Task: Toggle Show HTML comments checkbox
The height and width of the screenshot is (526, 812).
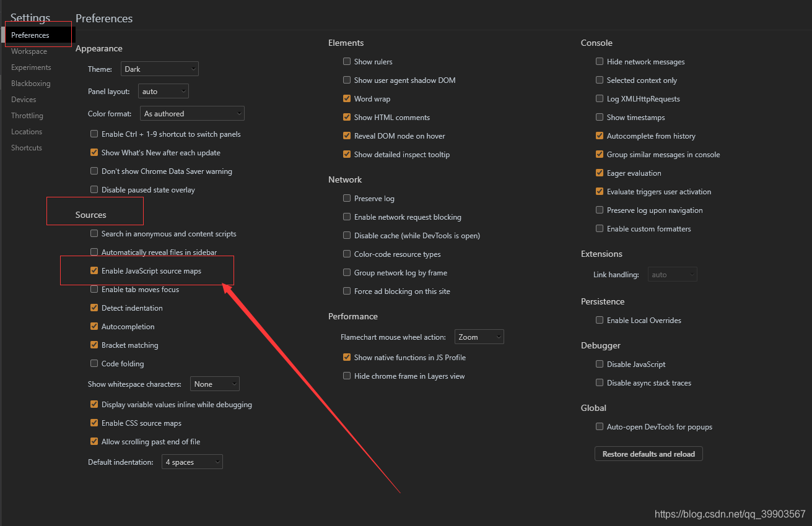Action: [x=347, y=117]
